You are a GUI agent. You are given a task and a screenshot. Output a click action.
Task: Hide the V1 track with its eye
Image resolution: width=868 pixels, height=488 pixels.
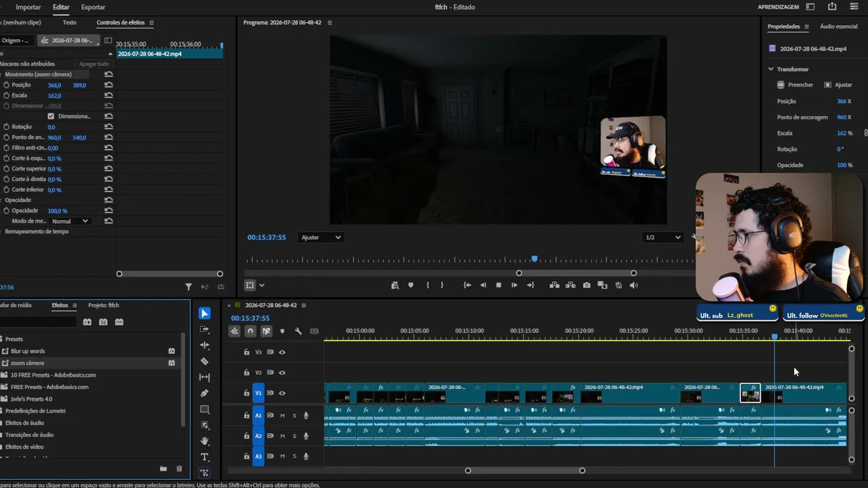pos(282,393)
